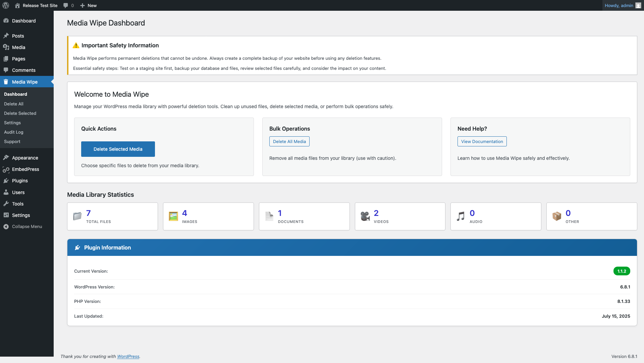The height and width of the screenshot is (363, 644).
Task: Click the Delete All Media button
Action: tap(289, 141)
